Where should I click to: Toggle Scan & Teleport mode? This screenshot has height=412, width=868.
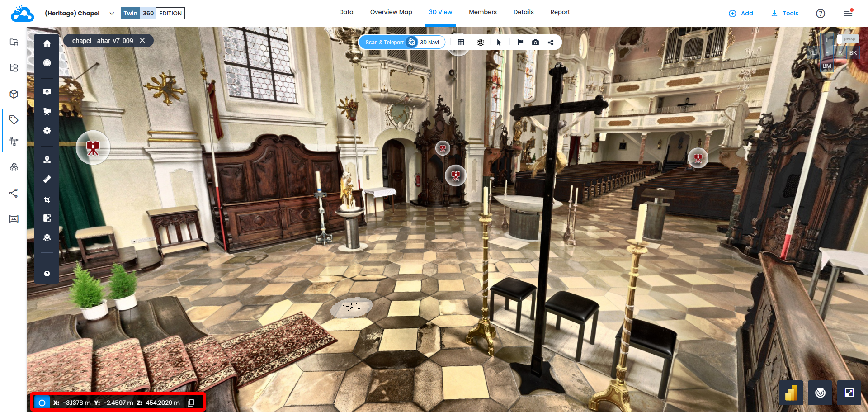click(384, 43)
